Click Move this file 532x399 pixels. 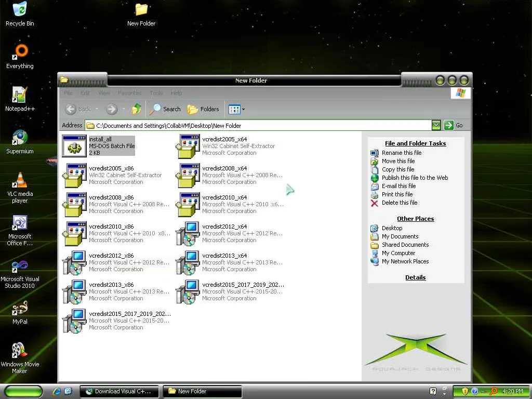pos(398,161)
